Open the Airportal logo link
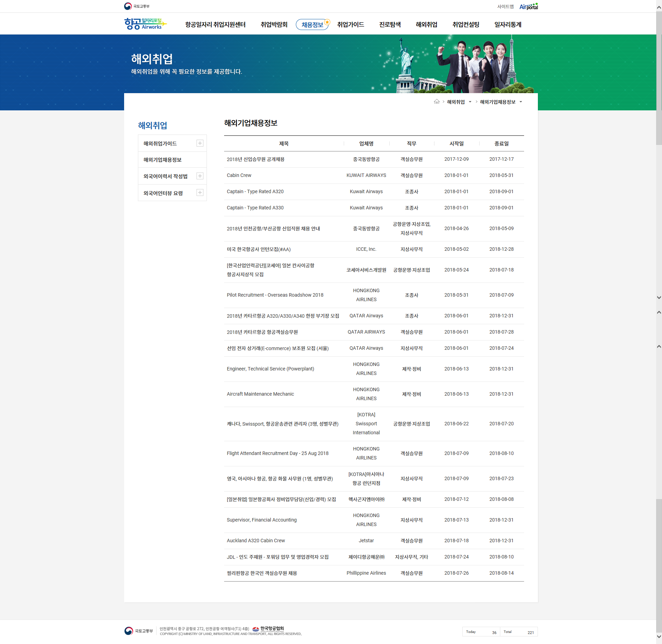The image size is (662, 644). (529, 7)
